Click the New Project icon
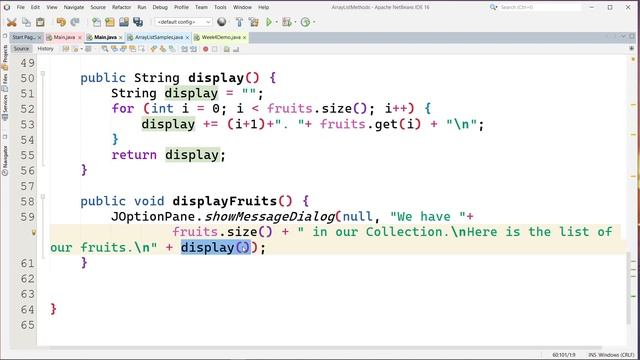 click(110, 22)
